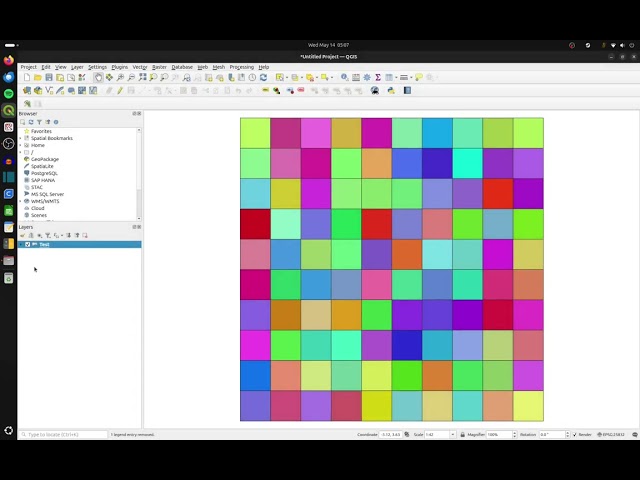Open the Processing menu
Image resolution: width=640 pixels, height=480 pixels.
(242, 67)
